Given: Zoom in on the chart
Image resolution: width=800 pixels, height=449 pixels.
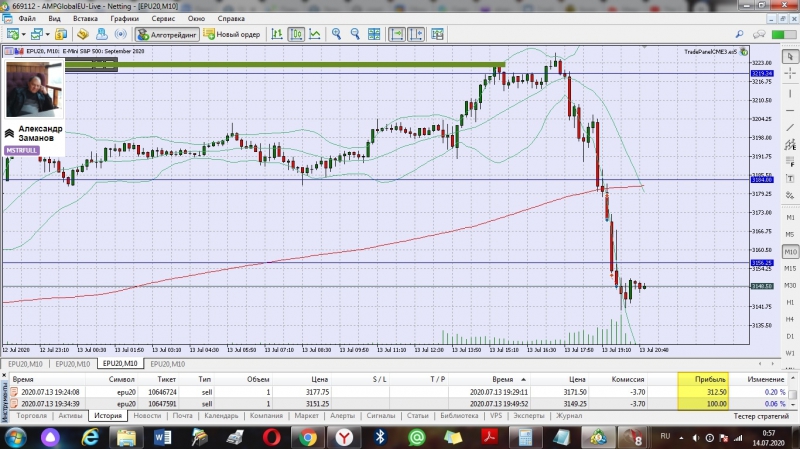Looking at the screenshot, I should tap(336, 34).
